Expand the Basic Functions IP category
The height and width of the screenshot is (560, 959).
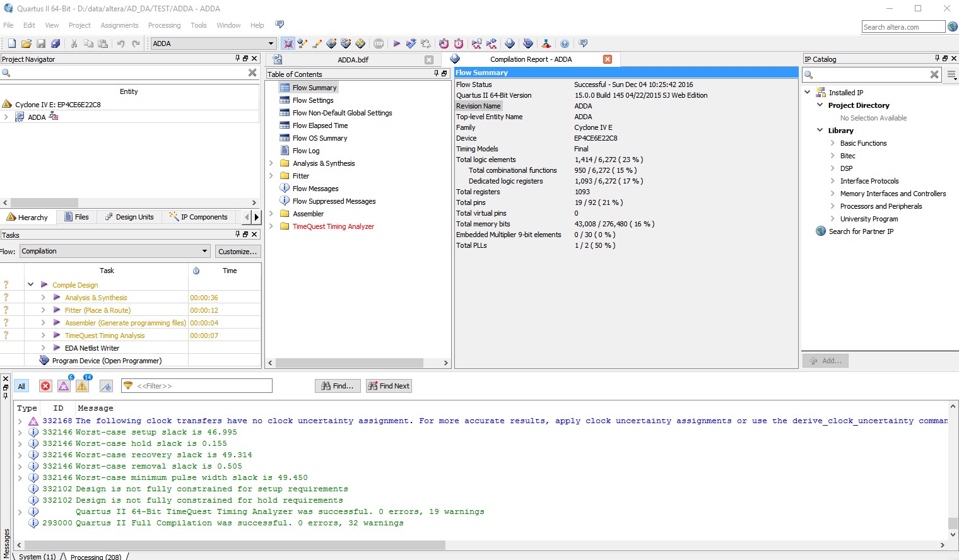[833, 143]
